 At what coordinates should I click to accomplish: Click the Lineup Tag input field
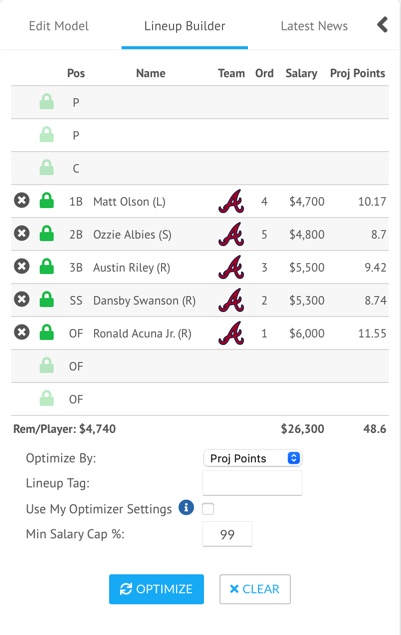click(x=252, y=483)
